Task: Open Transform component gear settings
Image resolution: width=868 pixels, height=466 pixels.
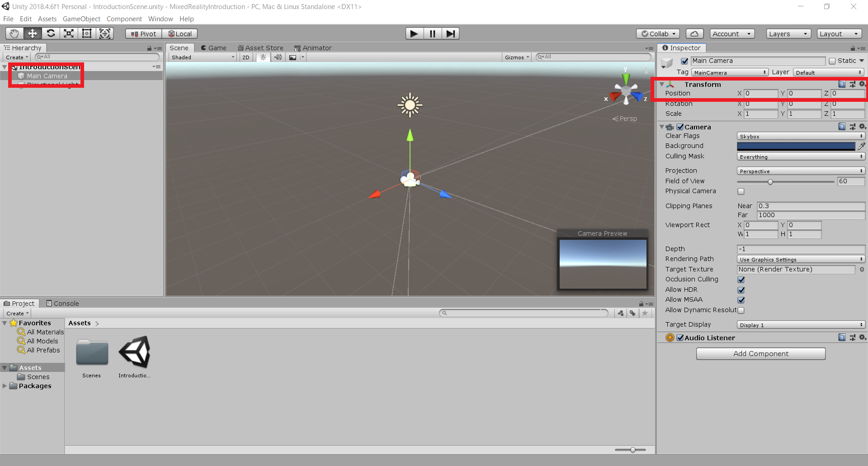Action: point(862,84)
